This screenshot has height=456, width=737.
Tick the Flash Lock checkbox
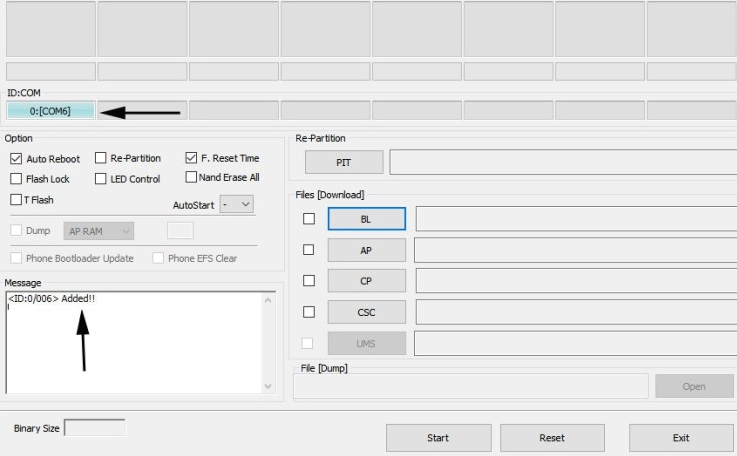(16, 179)
